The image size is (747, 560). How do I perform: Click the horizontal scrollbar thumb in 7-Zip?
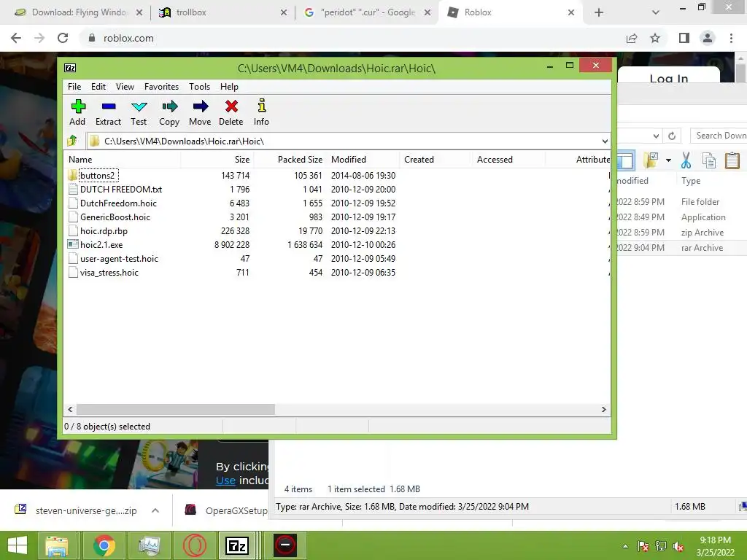point(175,410)
